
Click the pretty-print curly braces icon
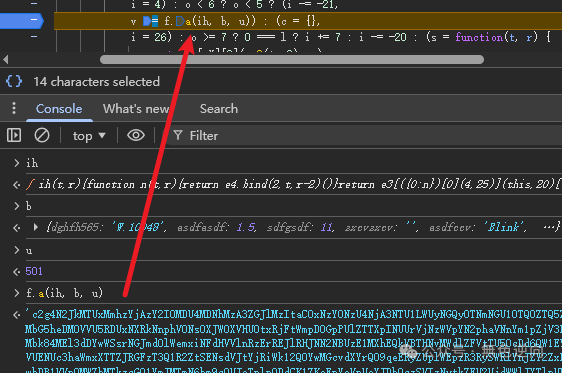(x=14, y=81)
